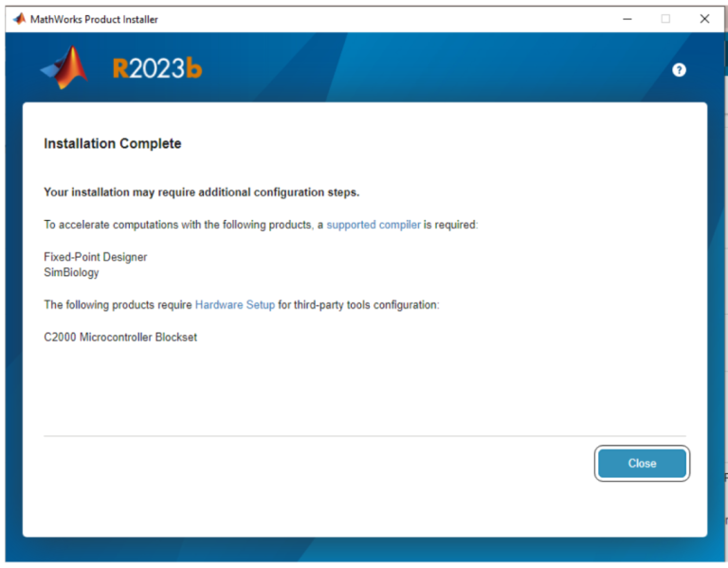This screenshot has height=568, width=728.
Task: Click the horizontal separator above Close button
Action: [365, 436]
